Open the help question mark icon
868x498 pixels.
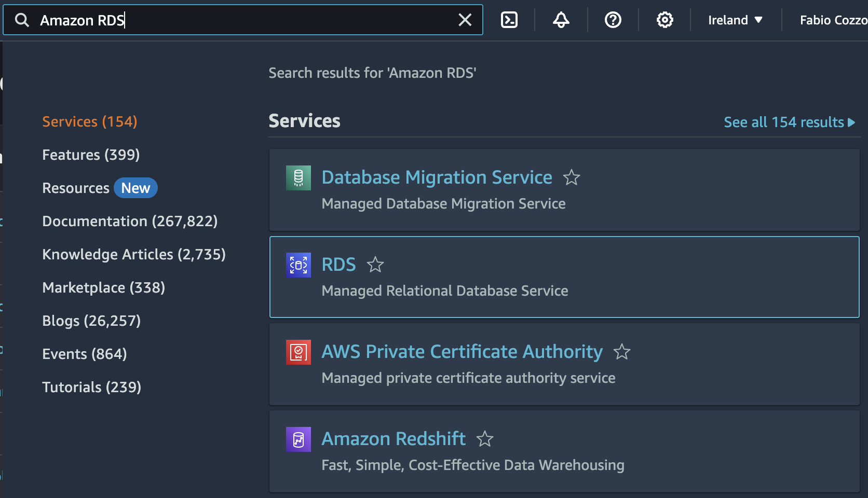[613, 20]
